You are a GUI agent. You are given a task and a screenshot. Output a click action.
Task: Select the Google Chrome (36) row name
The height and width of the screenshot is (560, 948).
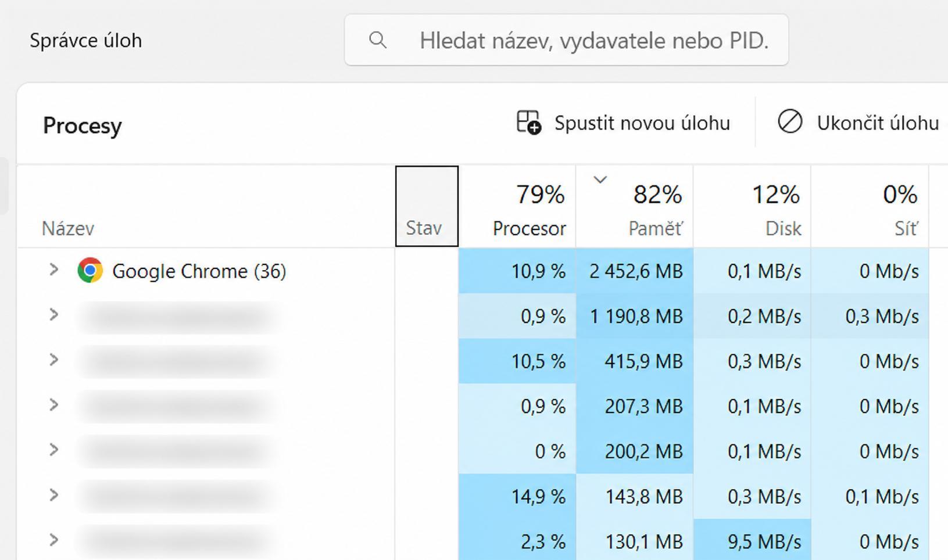pos(199,271)
